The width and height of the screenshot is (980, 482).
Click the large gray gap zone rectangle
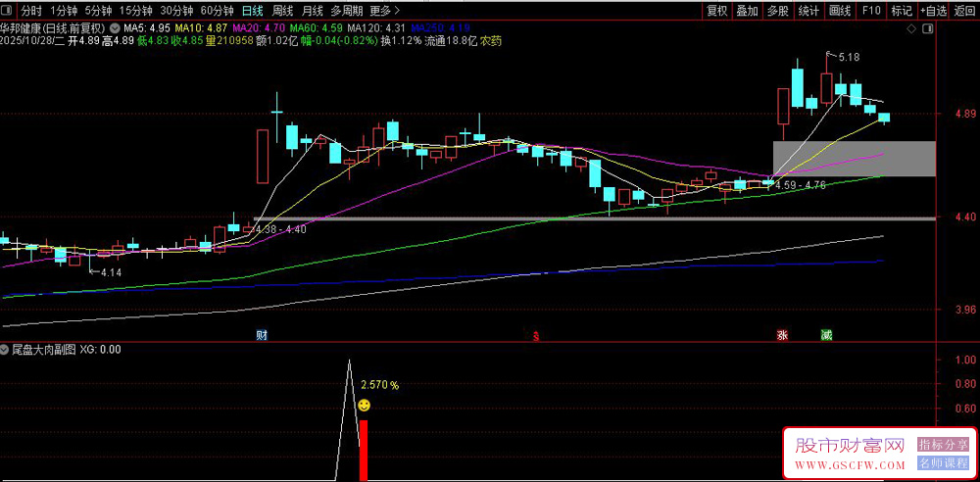[854, 159]
